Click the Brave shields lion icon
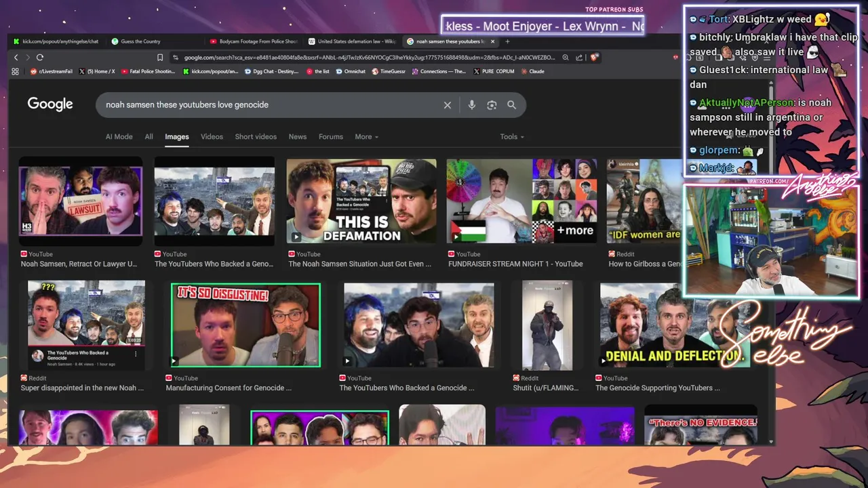Screen dimensions: 868x488 tap(595, 58)
